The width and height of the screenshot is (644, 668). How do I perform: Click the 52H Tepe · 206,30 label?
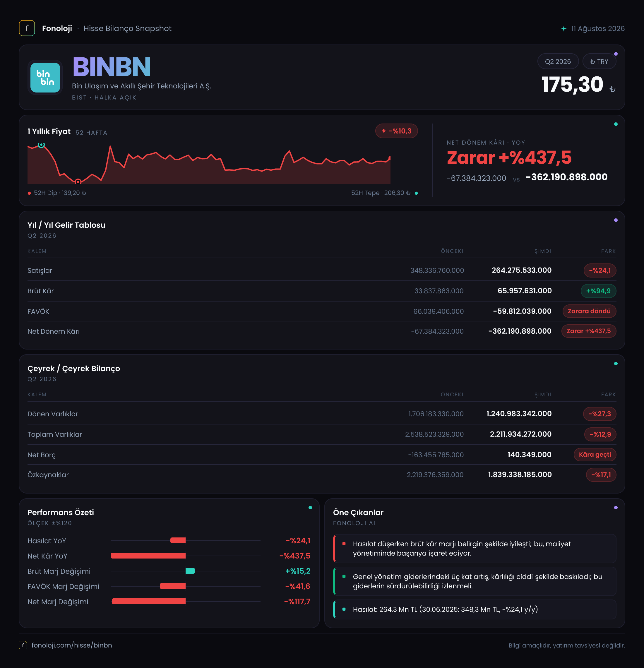pos(381,193)
